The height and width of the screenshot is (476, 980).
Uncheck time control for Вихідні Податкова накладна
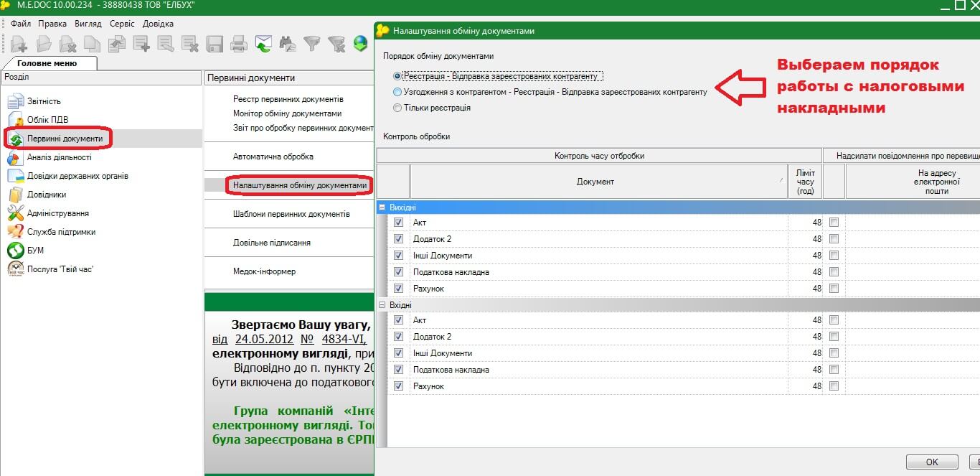399,272
